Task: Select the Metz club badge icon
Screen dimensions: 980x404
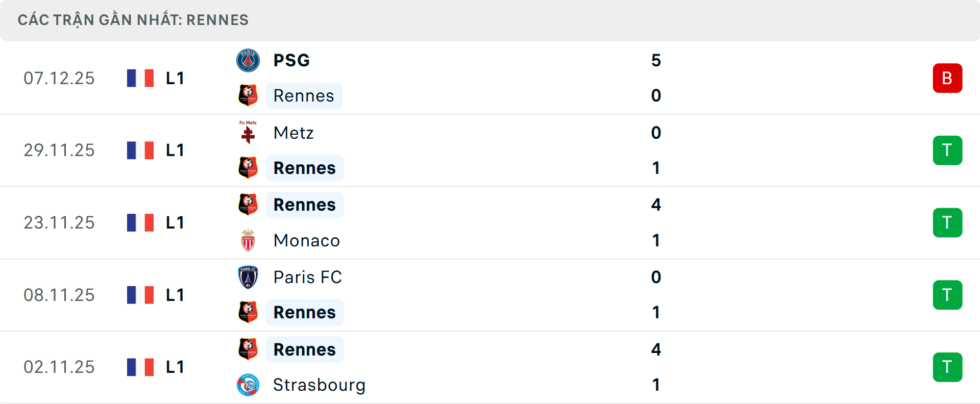Action: (248, 132)
